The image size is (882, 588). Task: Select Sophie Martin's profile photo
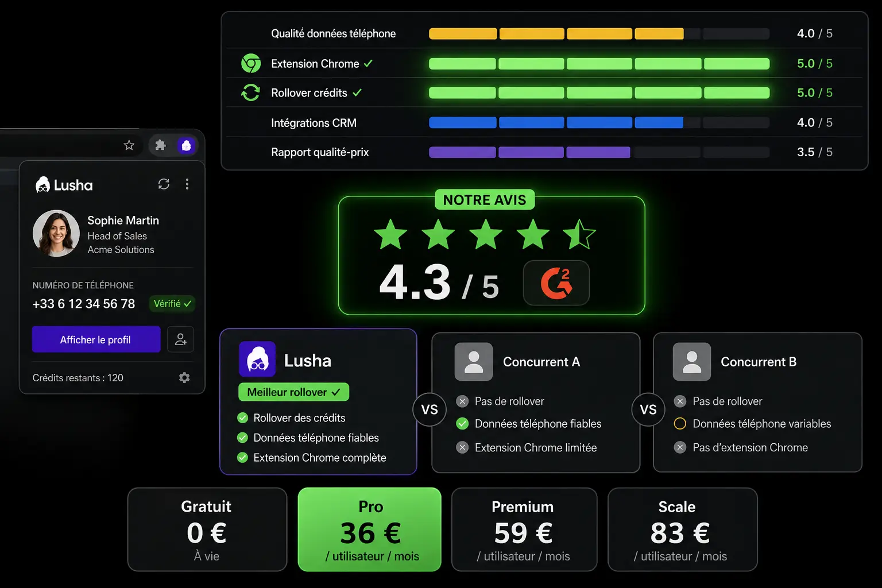(x=56, y=233)
